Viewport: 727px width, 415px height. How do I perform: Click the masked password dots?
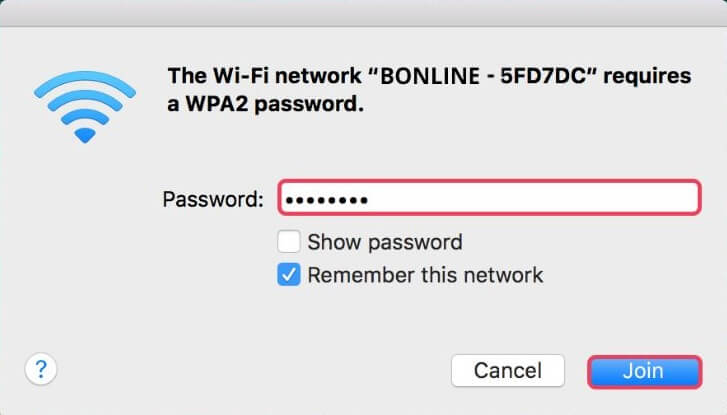click(326, 200)
